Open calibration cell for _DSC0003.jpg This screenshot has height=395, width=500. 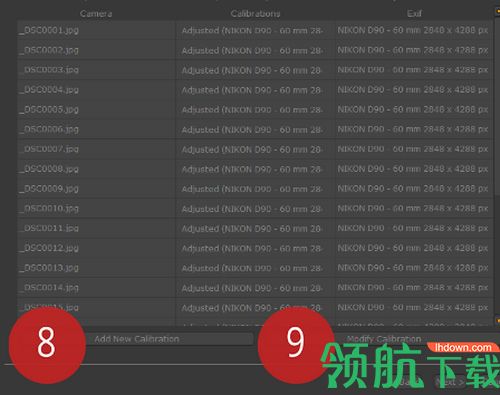click(x=255, y=70)
